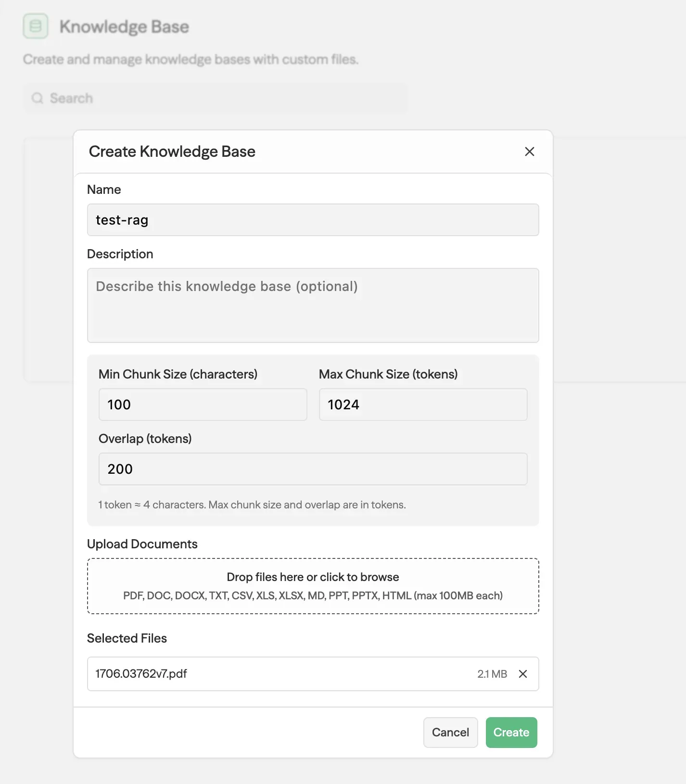Click the Overlap tokens field
686x784 pixels.
pos(313,469)
